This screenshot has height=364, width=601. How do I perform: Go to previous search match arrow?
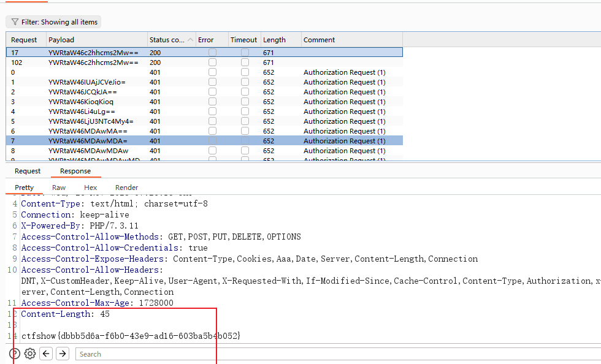click(46, 353)
